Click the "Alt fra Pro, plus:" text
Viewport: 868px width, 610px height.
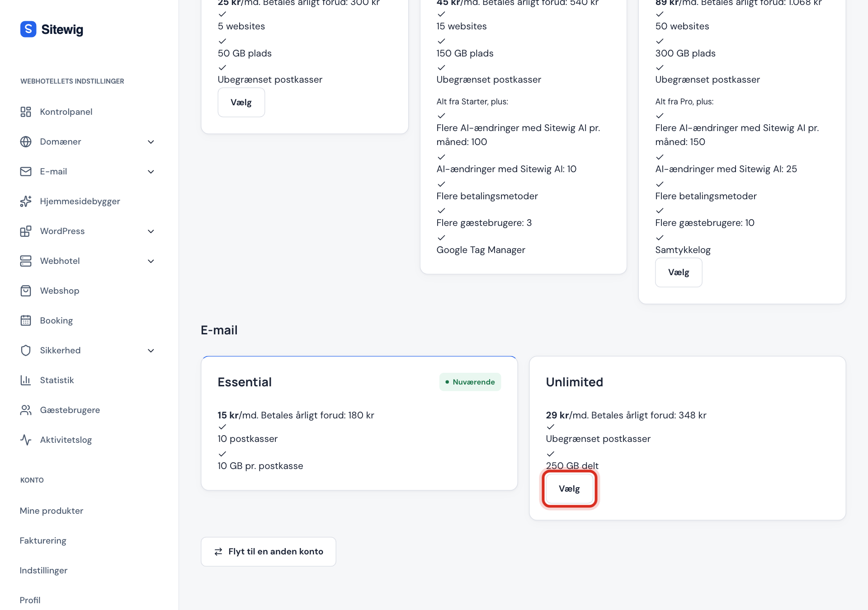pos(684,102)
